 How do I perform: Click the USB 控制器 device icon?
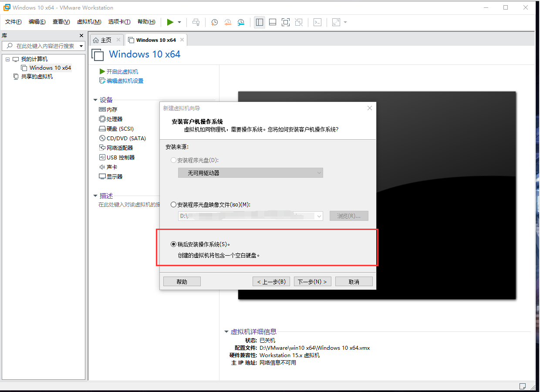tap(102, 158)
